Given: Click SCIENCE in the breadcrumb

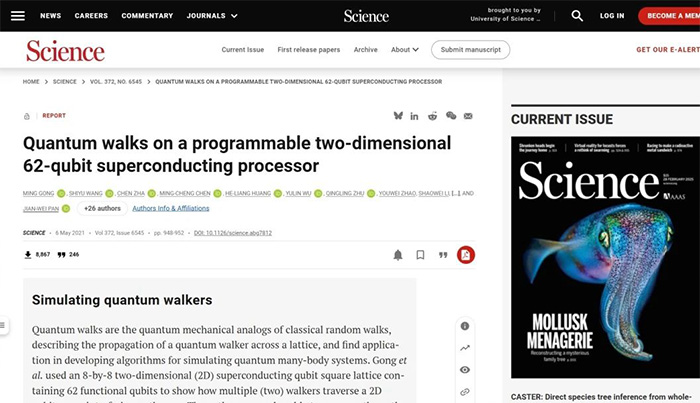Looking at the screenshot, I should (65, 82).
